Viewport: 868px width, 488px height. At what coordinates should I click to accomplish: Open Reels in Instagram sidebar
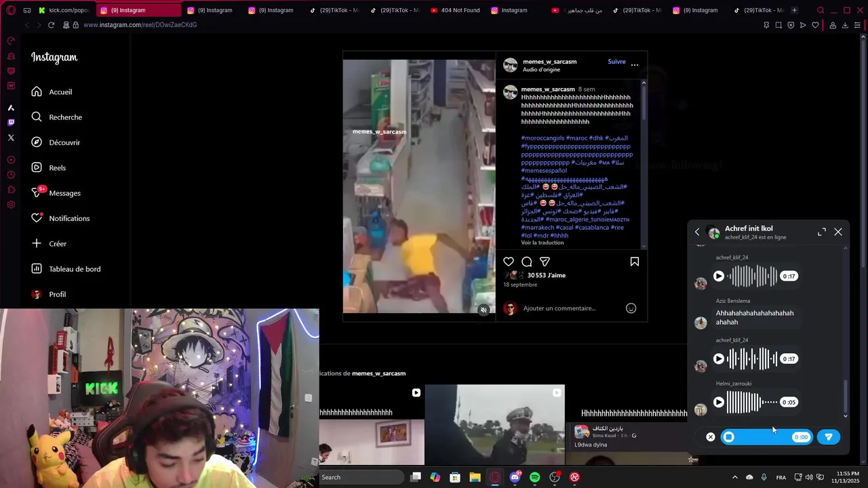pyautogui.click(x=48, y=167)
